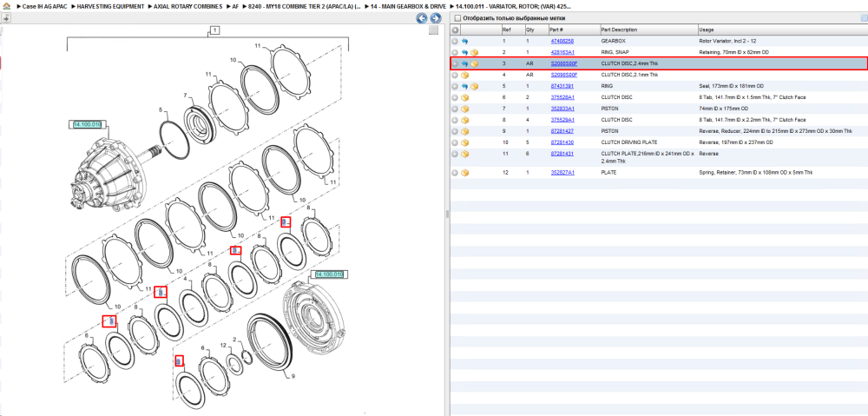The height and width of the screenshot is (416, 868).
Task: Click the previous figure blue arrow
Action: pos(422,18)
